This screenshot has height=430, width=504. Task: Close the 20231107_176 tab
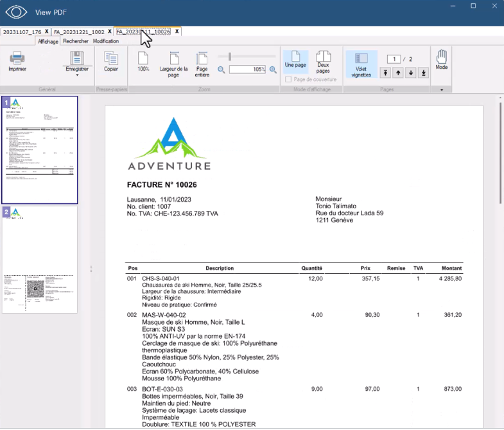point(47,31)
